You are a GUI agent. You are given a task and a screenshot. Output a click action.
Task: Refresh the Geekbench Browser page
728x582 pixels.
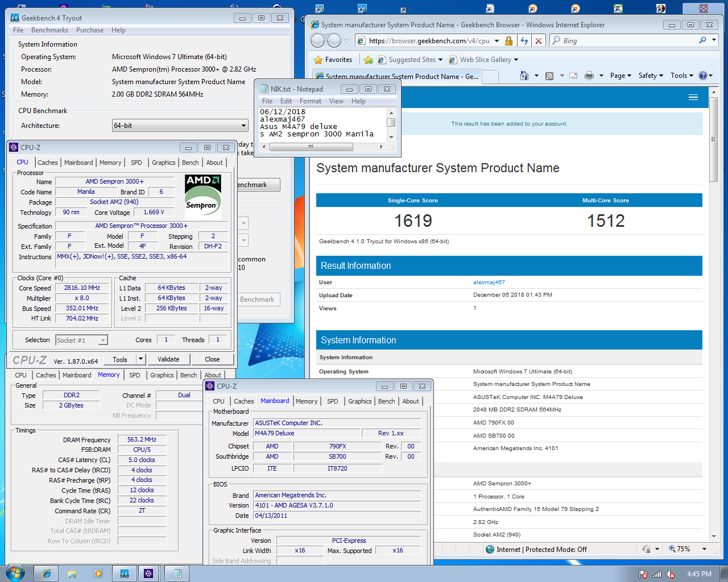click(524, 41)
